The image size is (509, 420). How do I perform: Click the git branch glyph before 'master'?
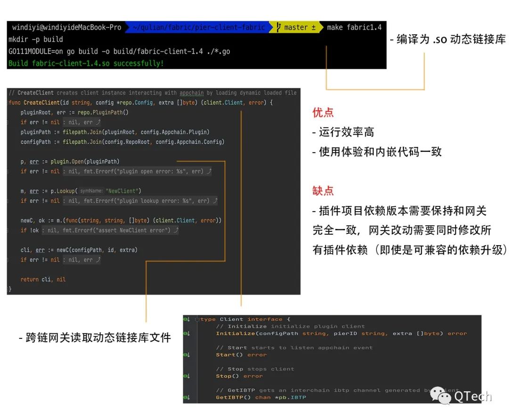click(279, 27)
